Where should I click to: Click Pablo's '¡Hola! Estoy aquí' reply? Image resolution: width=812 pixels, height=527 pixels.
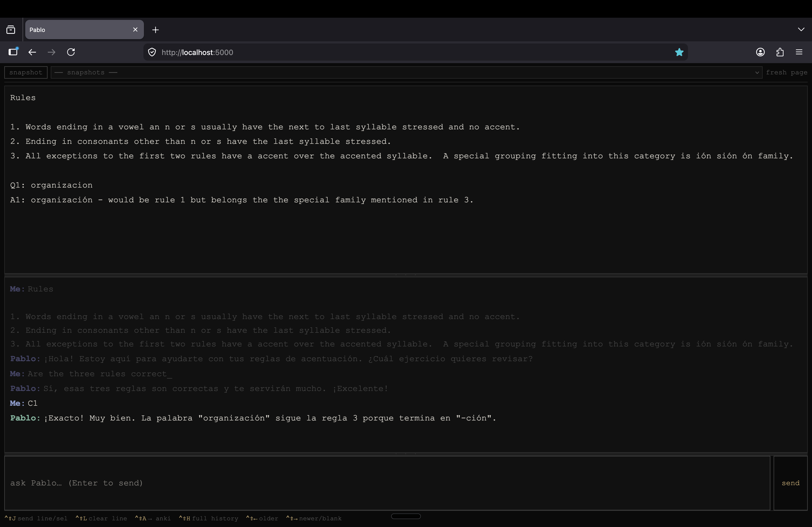(271, 359)
